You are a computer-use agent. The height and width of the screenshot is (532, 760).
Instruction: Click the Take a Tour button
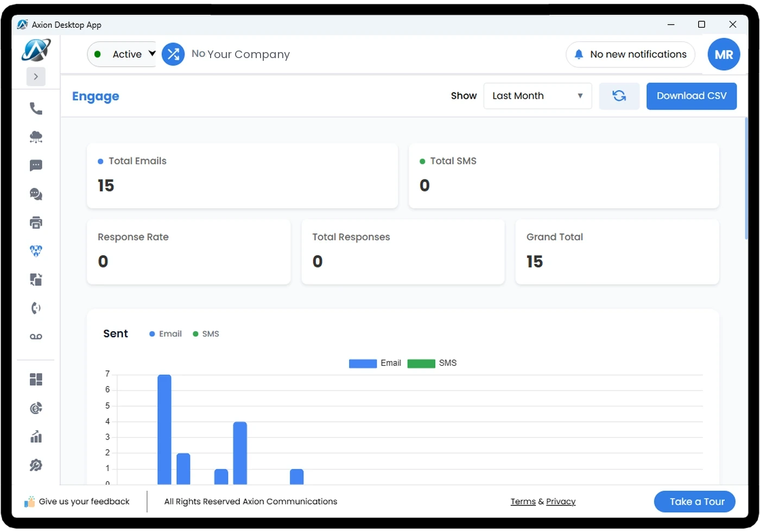[x=694, y=502]
